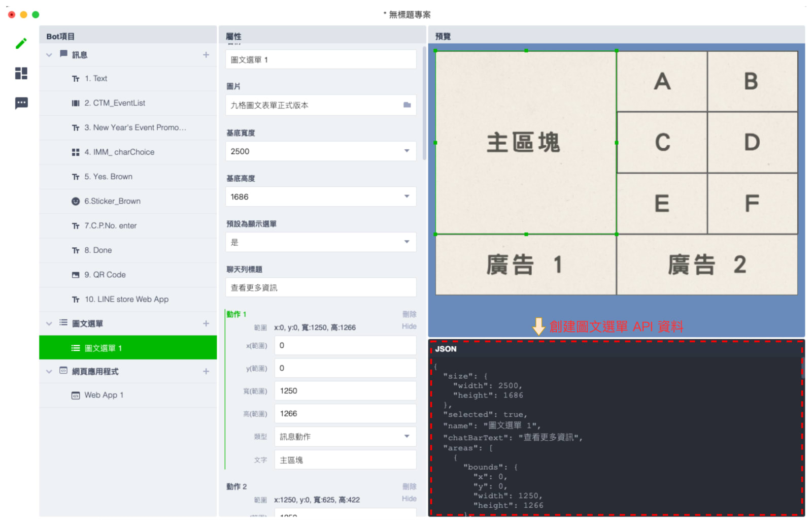Collapse the 訊息 section chevron
This screenshot has height=526, width=812.
point(49,55)
